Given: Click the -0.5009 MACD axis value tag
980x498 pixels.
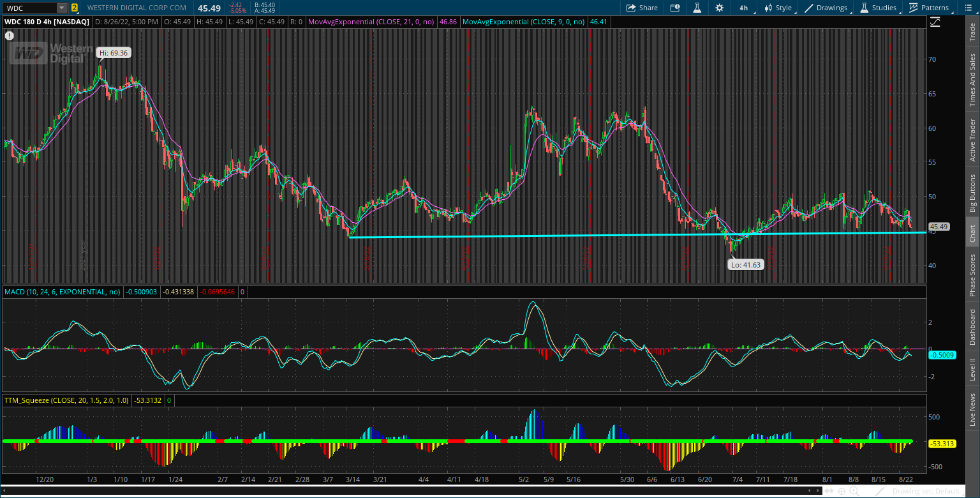Looking at the screenshot, I should 941,355.
